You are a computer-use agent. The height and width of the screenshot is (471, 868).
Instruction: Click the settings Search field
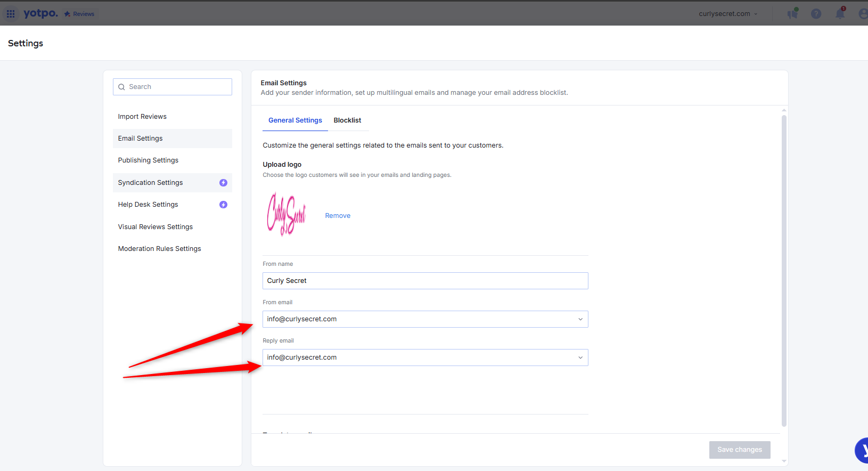coord(173,87)
